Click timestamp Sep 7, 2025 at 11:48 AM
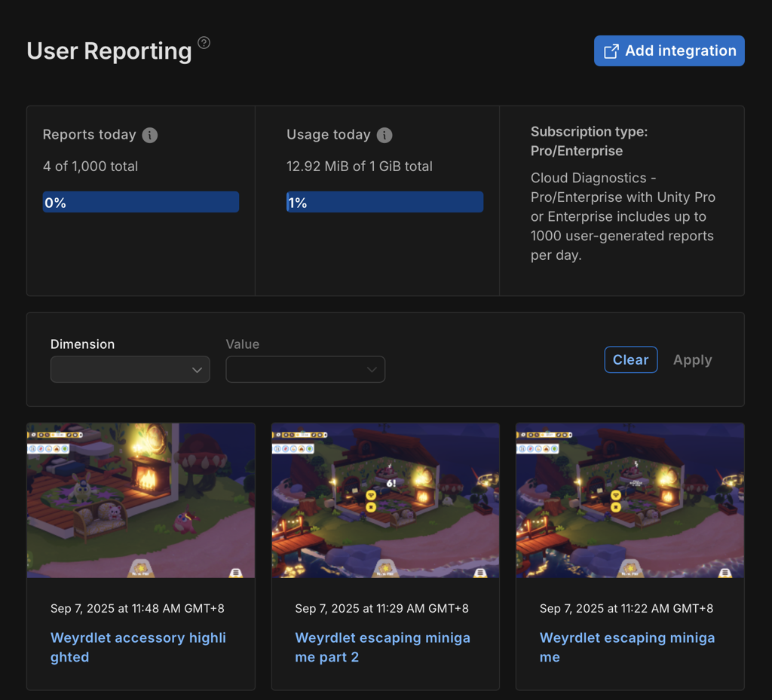 pos(137,609)
